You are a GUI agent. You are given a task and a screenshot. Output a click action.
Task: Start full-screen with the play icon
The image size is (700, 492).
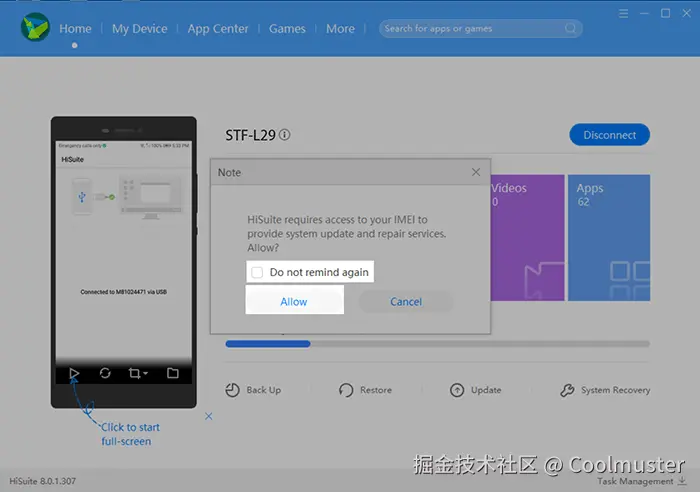point(74,373)
